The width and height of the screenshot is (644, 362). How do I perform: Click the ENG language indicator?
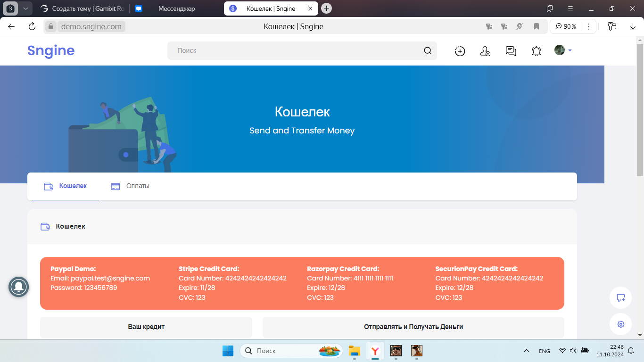coord(545,351)
